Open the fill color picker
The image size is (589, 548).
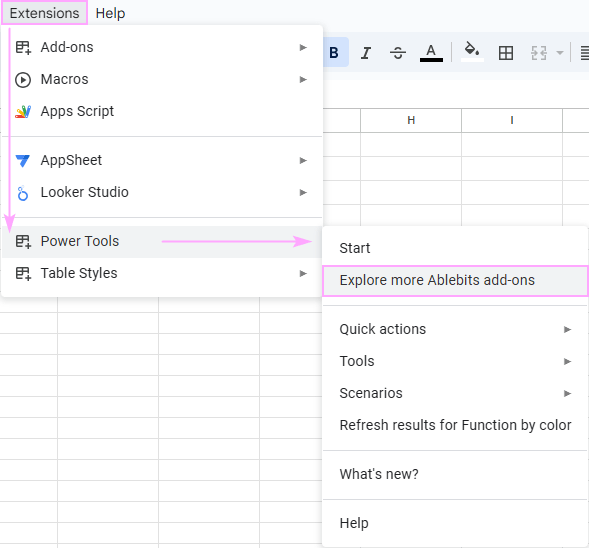coord(472,53)
